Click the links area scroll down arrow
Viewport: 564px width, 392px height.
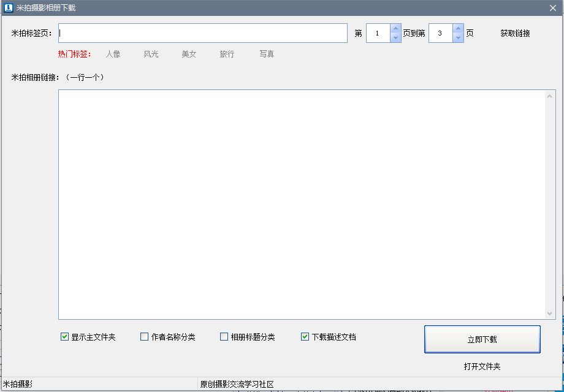click(549, 314)
